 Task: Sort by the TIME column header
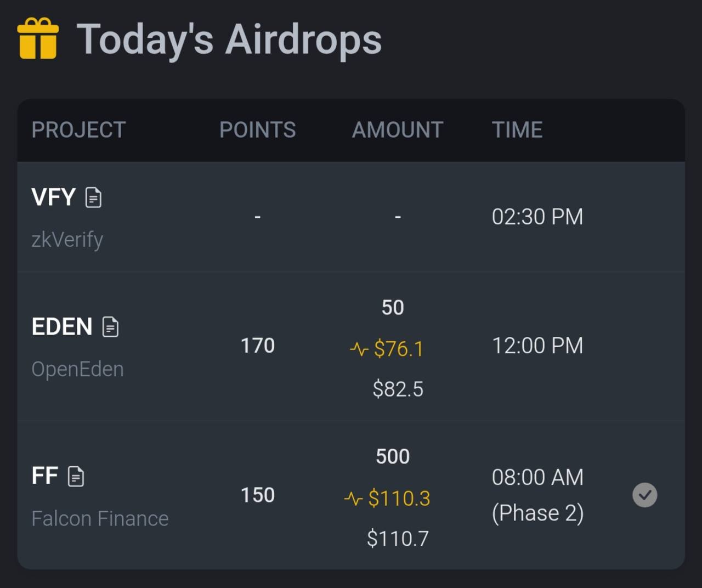point(517,130)
